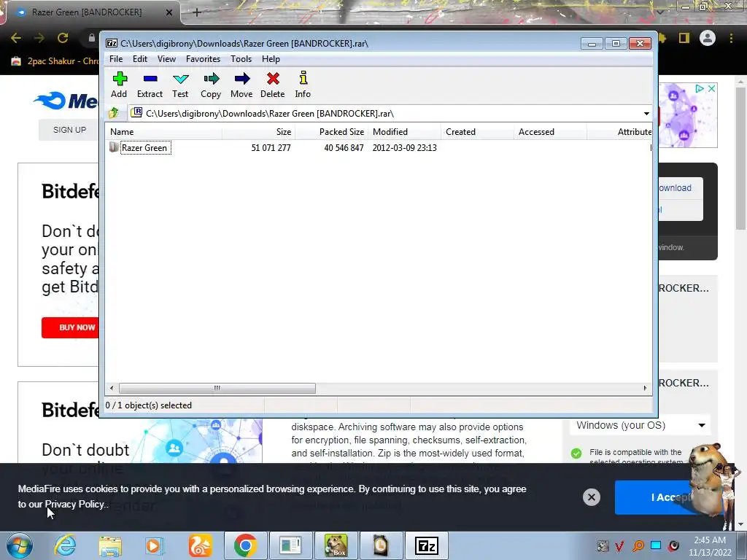Sort by Packed Size column header

[332, 132]
